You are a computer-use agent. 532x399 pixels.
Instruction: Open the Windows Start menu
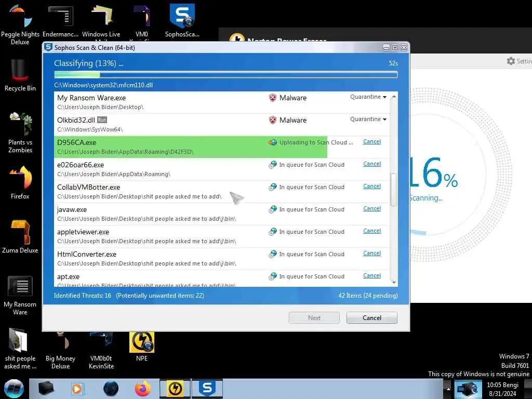[14, 389]
